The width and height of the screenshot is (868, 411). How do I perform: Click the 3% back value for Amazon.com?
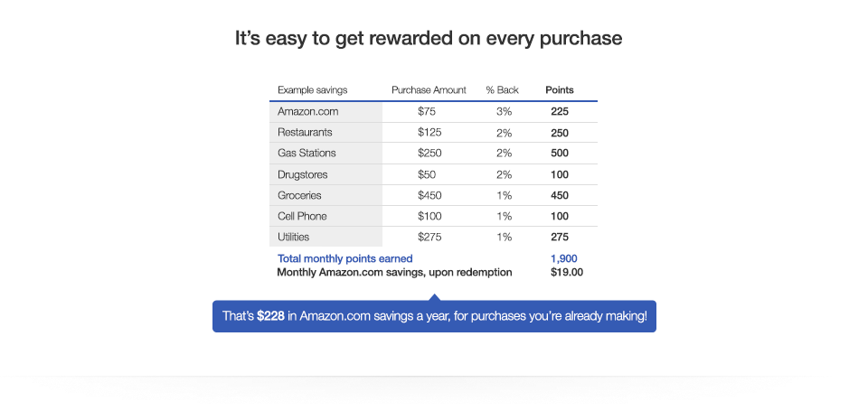(504, 112)
